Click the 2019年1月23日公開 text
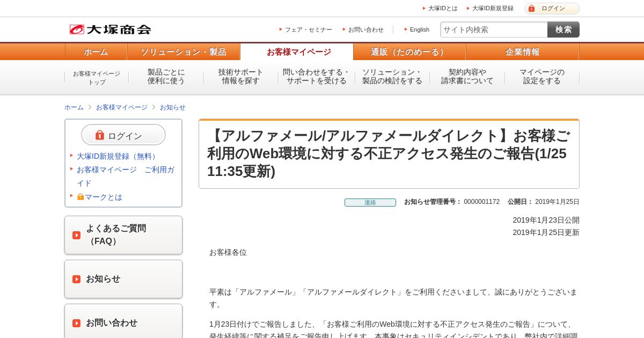This screenshot has width=644, height=338. tap(546, 220)
